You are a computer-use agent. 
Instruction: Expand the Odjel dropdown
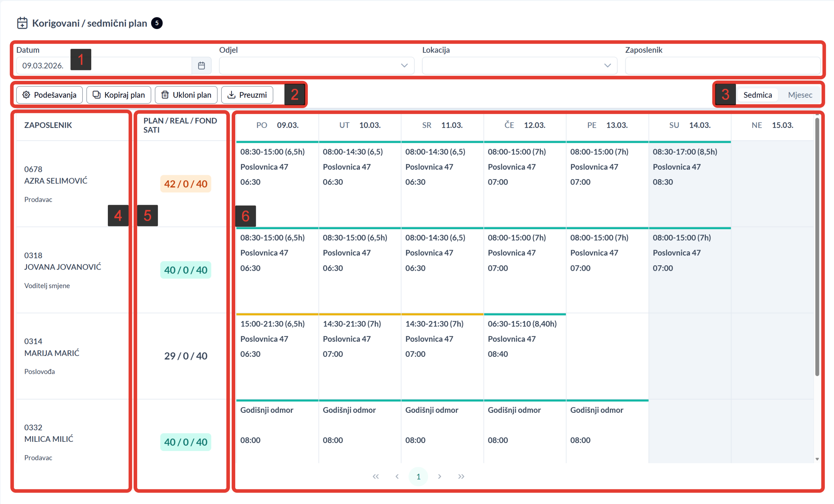click(316, 66)
